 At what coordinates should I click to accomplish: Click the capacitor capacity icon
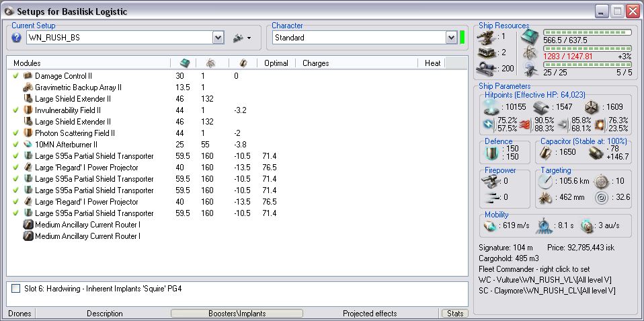point(545,153)
